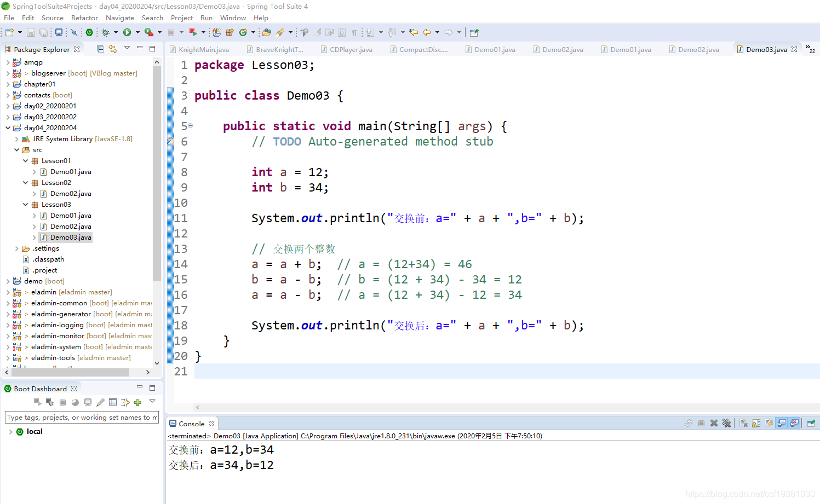This screenshot has width=820, height=504.
Task: Click Package Explorer vertical scrollbar down arrow
Action: [x=157, y=363]
